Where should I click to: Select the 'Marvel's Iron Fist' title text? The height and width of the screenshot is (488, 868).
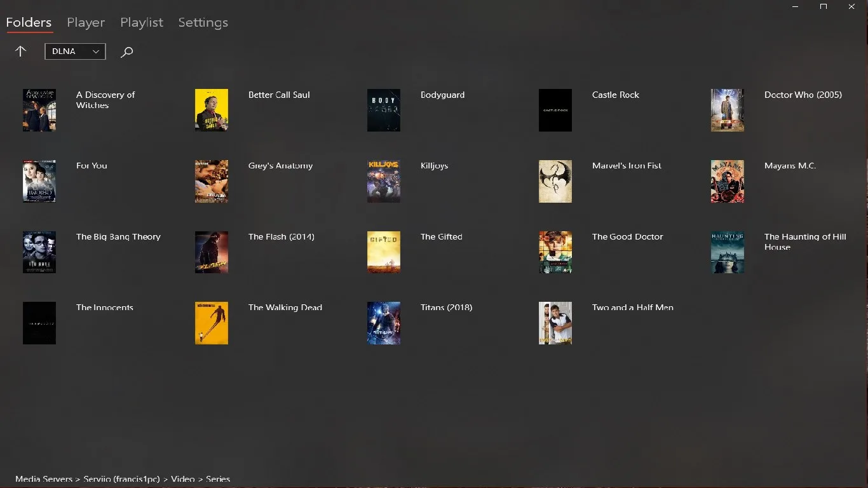(627, 165)
